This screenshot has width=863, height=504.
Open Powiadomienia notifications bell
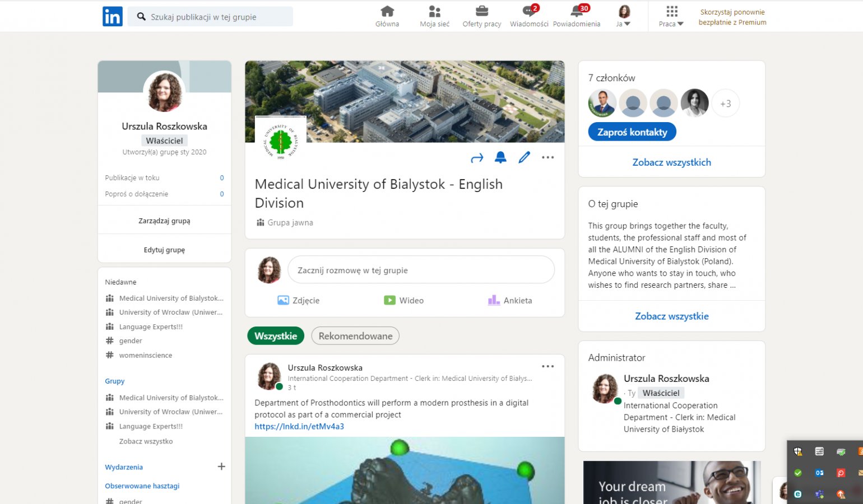pyautogui.click(x=576, y=12)
